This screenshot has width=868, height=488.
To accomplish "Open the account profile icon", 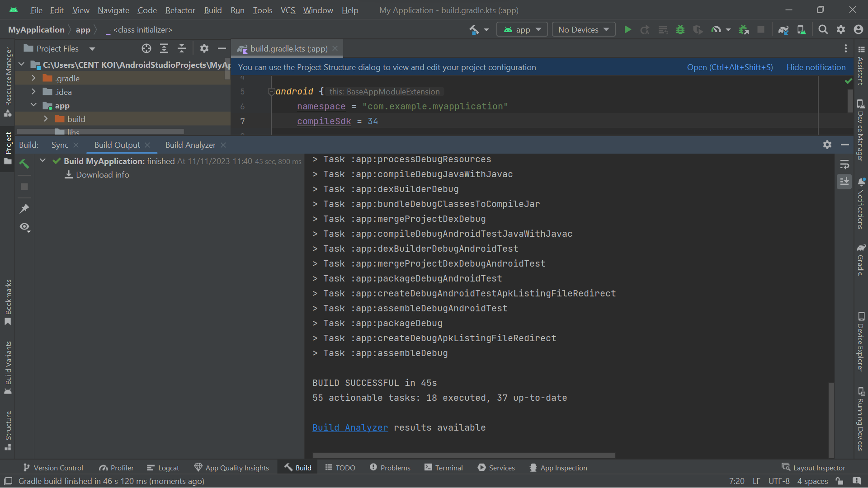I will 859,30.
